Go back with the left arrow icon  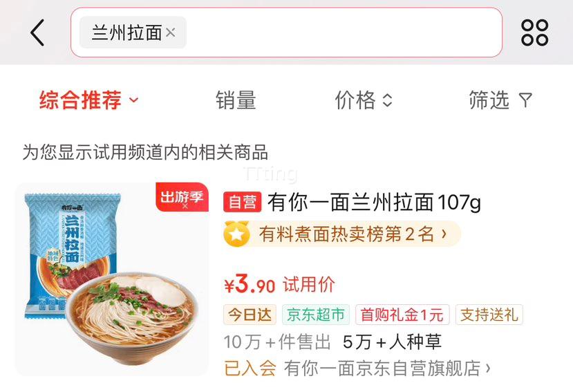pos(37,33)
